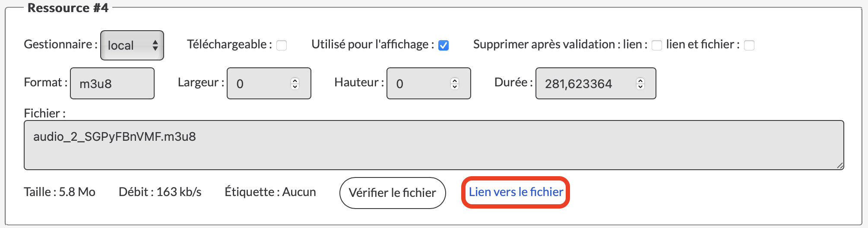Open the Lien vers le fichier link

[x=516, y=192]
